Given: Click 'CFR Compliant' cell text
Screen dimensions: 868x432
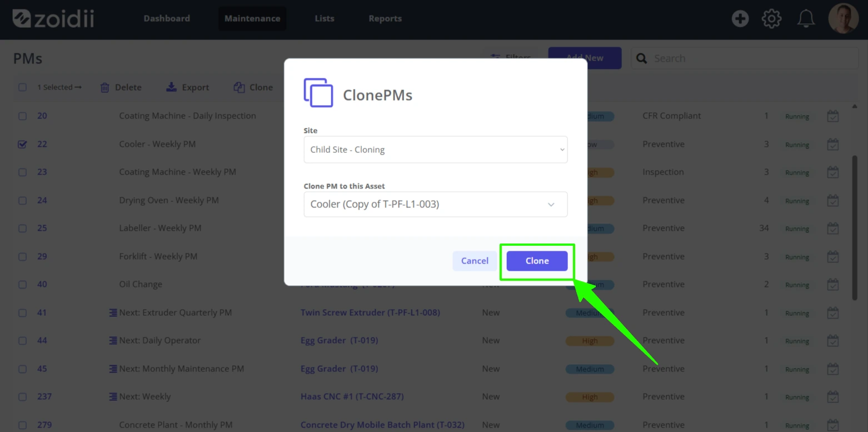Looking at the screenshot, I should pos(671,116).
